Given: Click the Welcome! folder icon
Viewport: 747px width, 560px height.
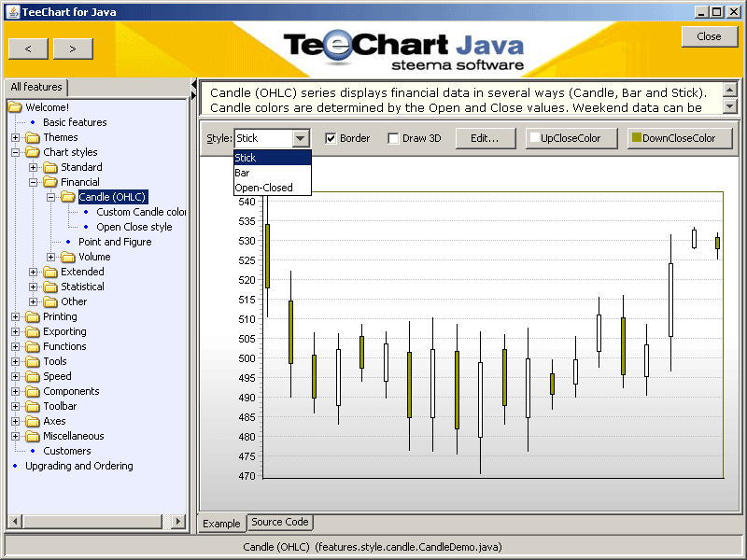Looking at the screenshot, I should [15, 107].
